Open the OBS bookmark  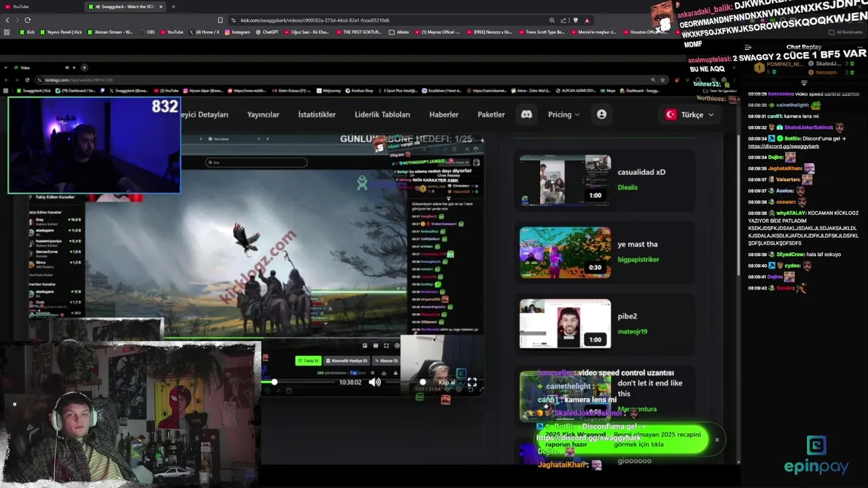[x=147, y=32]
